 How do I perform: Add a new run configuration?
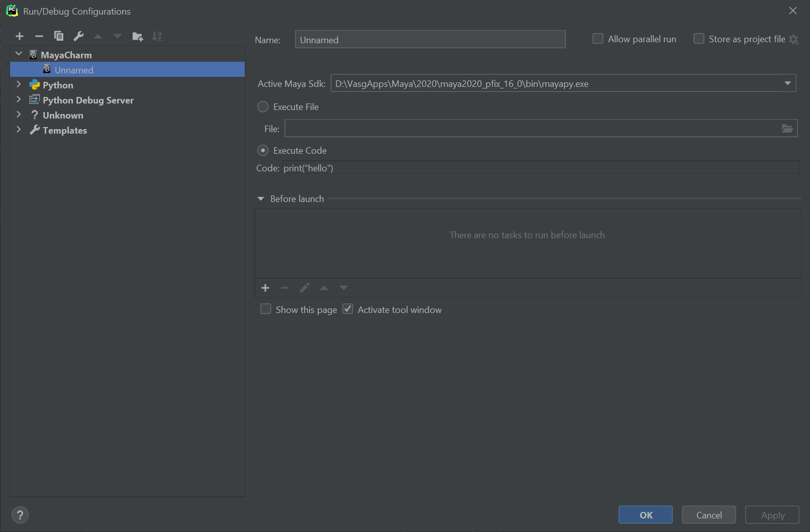tap(20, 36)
